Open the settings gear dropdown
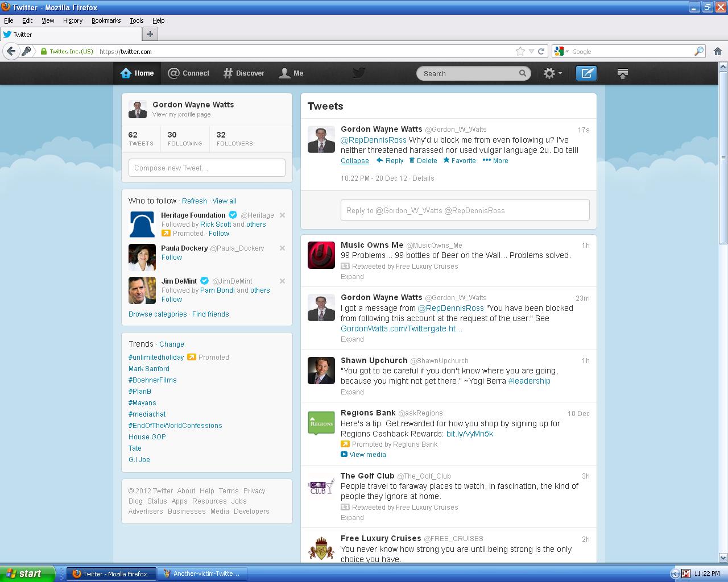 [552, 73]
